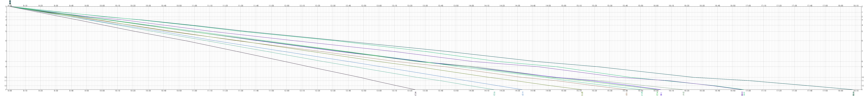This screenshot has width=868, height=96.
Task: Click the 14:30 label on bottom time axis
Action: point(518,91)
